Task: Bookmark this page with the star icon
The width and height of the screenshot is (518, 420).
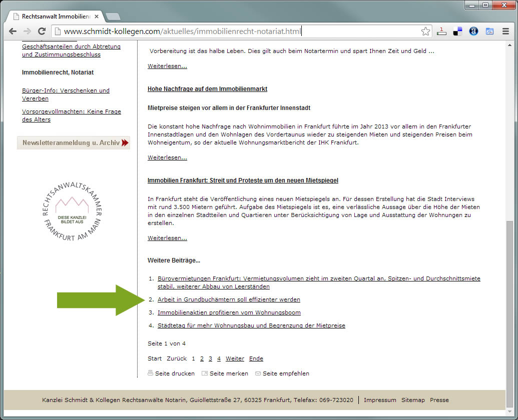Action: (x=425, y=31)
